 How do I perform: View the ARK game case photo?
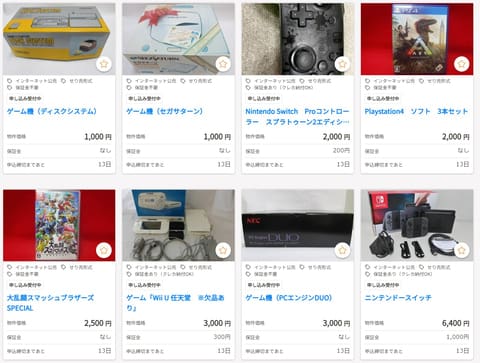[417, 39]
